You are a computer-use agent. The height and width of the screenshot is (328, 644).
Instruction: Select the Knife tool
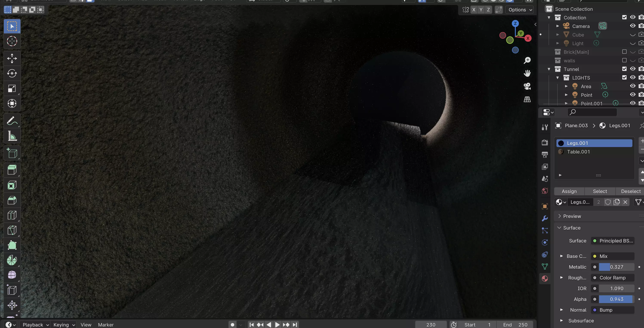[x=12, y=230]
